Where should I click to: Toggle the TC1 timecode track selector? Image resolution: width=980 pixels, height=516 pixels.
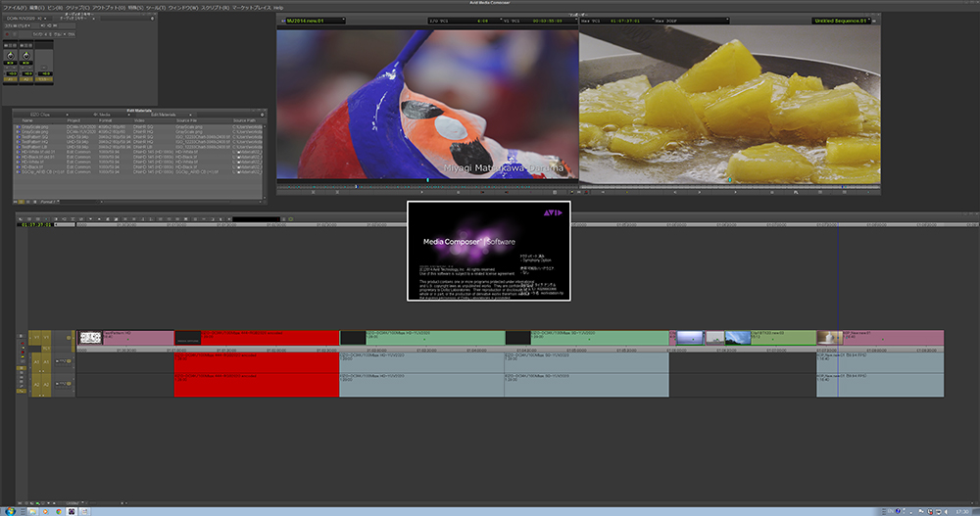pyautogui.click(x=46, y=349)
